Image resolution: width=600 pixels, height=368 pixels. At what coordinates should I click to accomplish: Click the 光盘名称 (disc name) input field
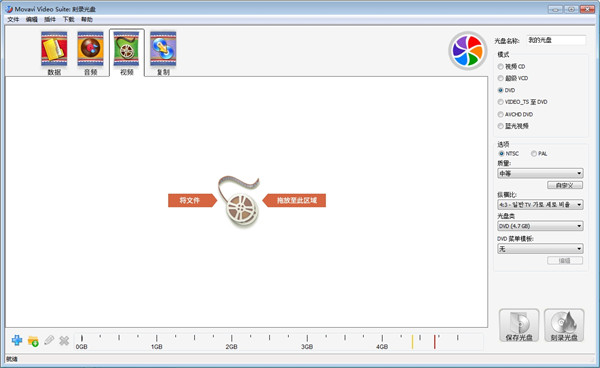(x=556, y=40)
